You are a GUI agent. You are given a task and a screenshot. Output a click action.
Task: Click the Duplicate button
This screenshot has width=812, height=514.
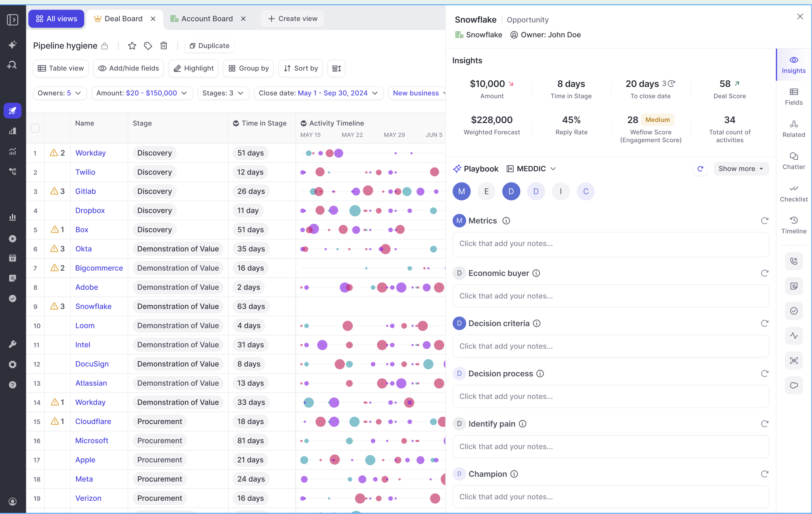click(209, 46)
